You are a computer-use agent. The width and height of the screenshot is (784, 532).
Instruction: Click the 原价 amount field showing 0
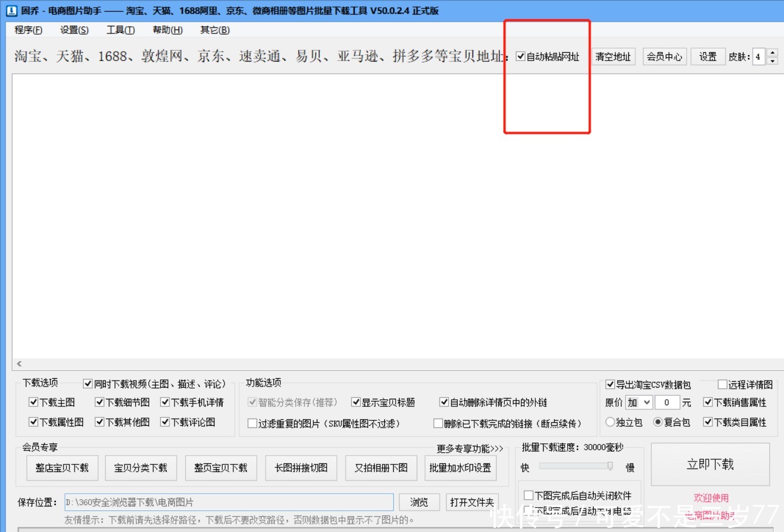coord(668,402)
